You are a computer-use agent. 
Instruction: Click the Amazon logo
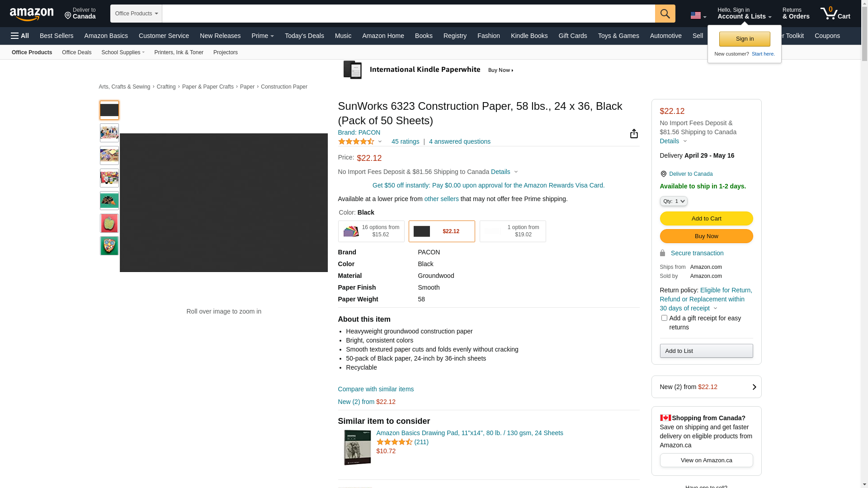(x=32, y=14)
